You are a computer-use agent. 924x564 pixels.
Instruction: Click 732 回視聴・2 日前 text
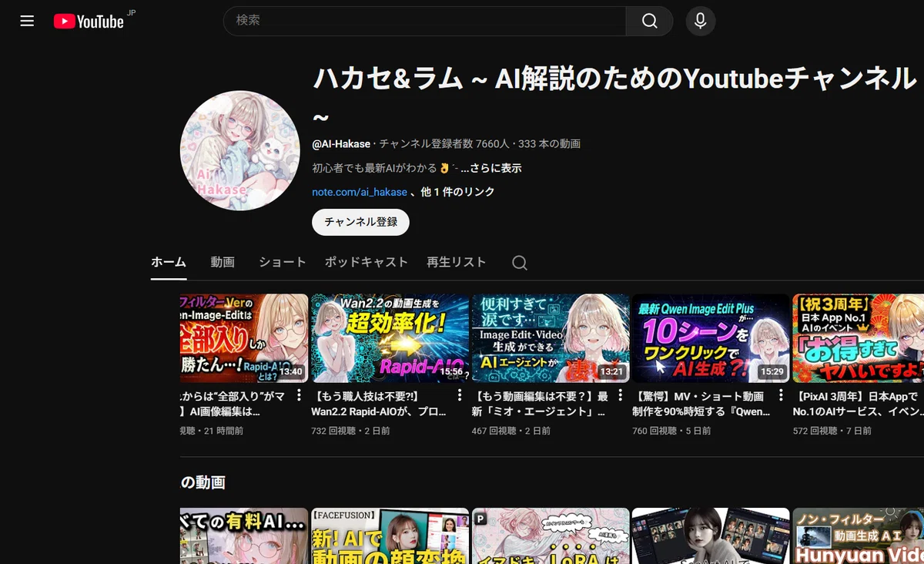pyautogui.click(x=350, y=431)
